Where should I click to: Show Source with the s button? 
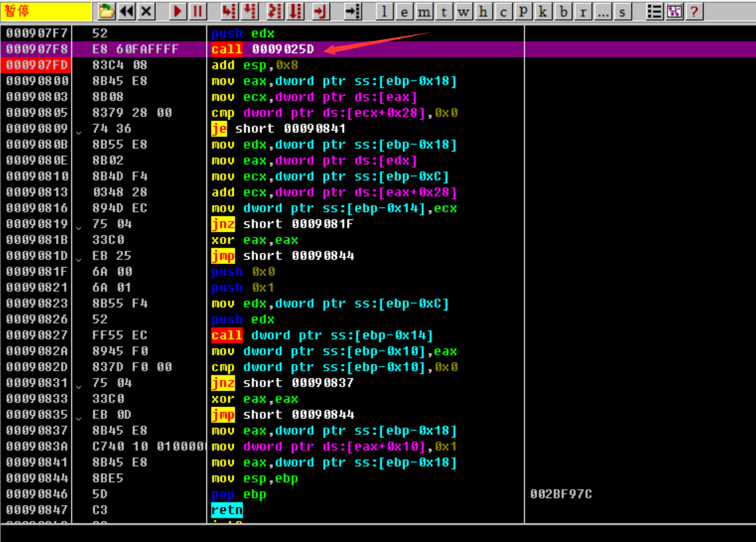point(622,11)
